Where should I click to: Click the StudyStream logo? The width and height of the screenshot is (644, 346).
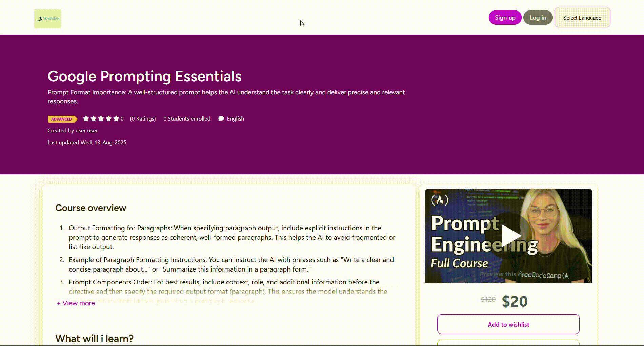[x=47, y=19]
